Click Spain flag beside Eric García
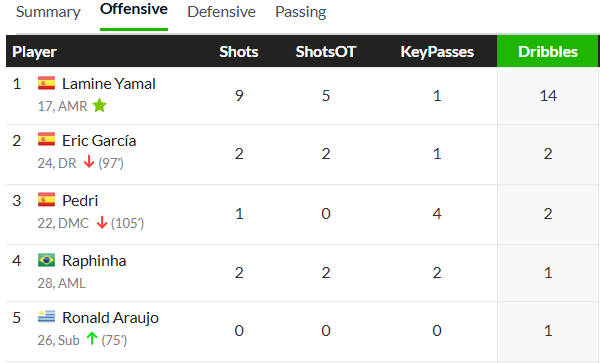 [x=46, y=139]
